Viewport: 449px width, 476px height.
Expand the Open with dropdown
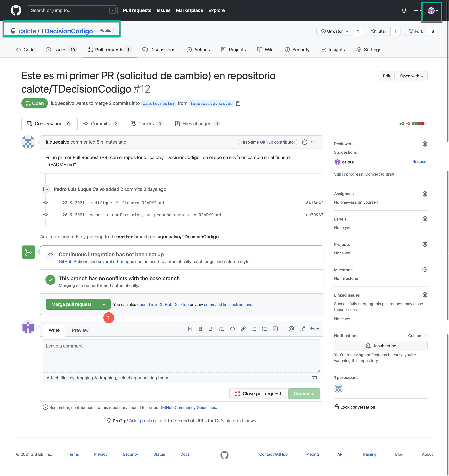pyautogui.click(x=411, y=76)
